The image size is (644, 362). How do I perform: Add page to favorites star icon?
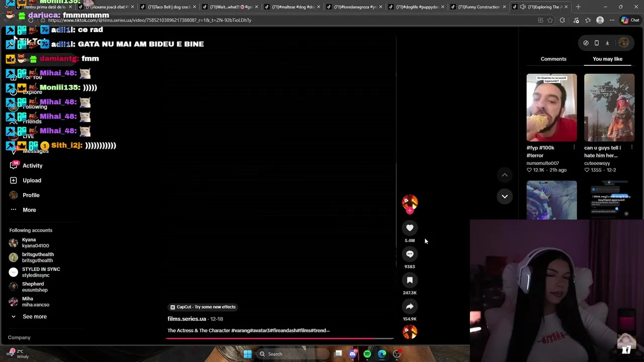tap(550, 20)
